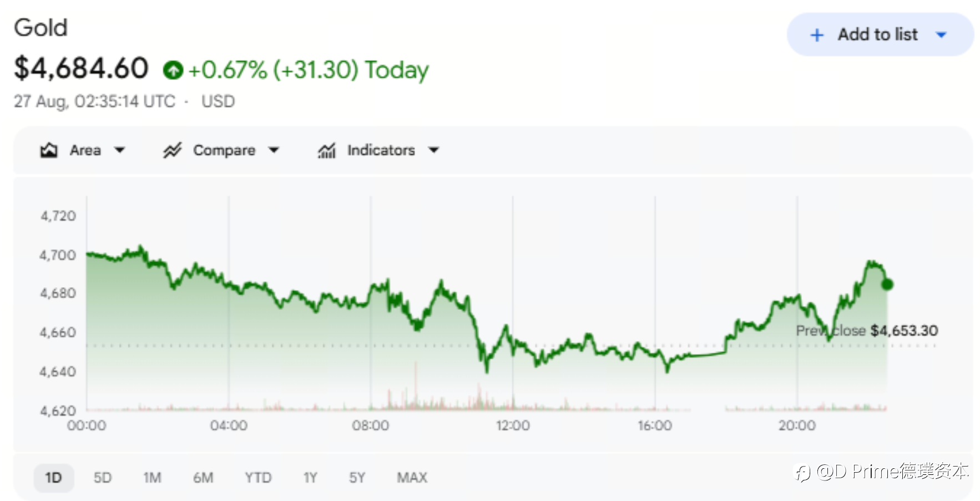The width and height of the screenshot is (980, 501).
Task: Select the 1D time range
Action: pyautogui.click(x=53, y=478)
